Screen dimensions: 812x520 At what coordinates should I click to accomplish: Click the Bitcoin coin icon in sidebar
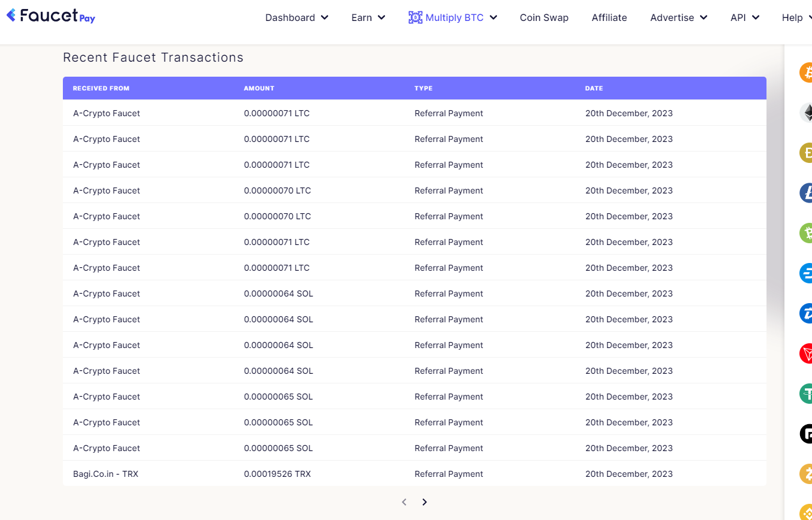[x=807, y=72]
